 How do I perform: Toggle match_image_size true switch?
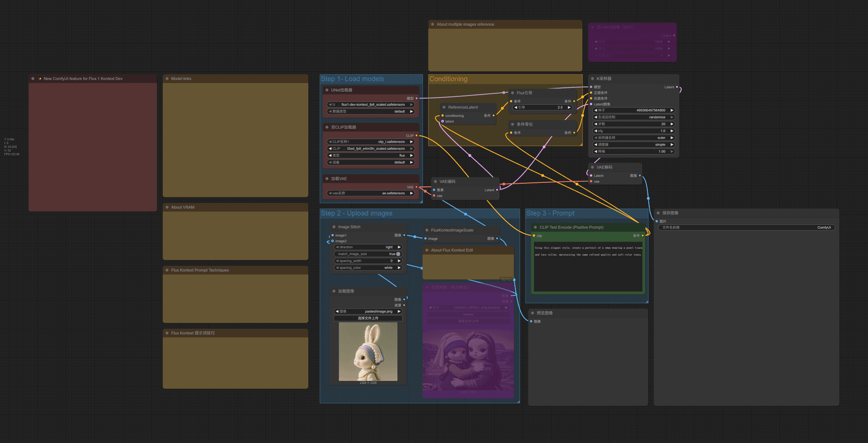pyautogui.click(x=398, y=254)
